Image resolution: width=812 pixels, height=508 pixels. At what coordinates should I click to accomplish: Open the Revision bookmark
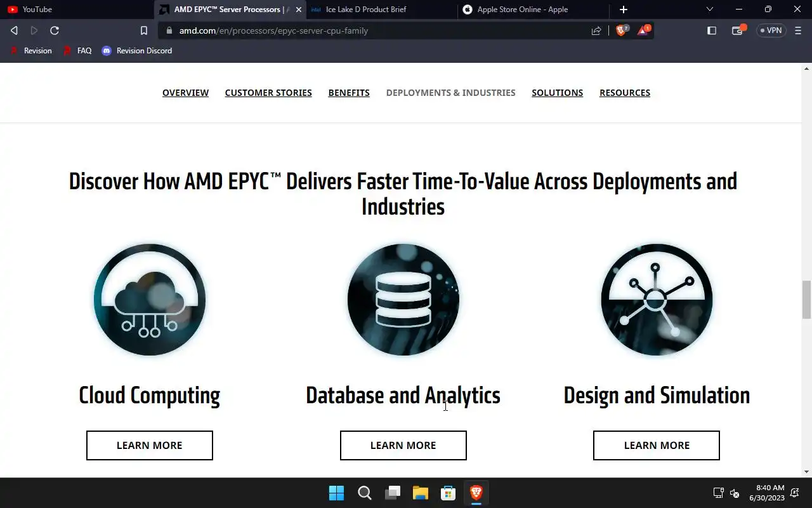pos(31,51)
